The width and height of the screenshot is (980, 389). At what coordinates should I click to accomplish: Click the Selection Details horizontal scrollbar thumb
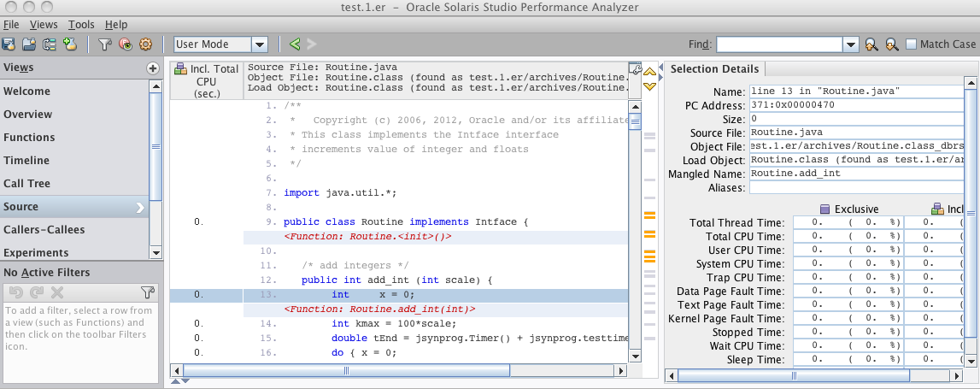(x=794, y=376)
